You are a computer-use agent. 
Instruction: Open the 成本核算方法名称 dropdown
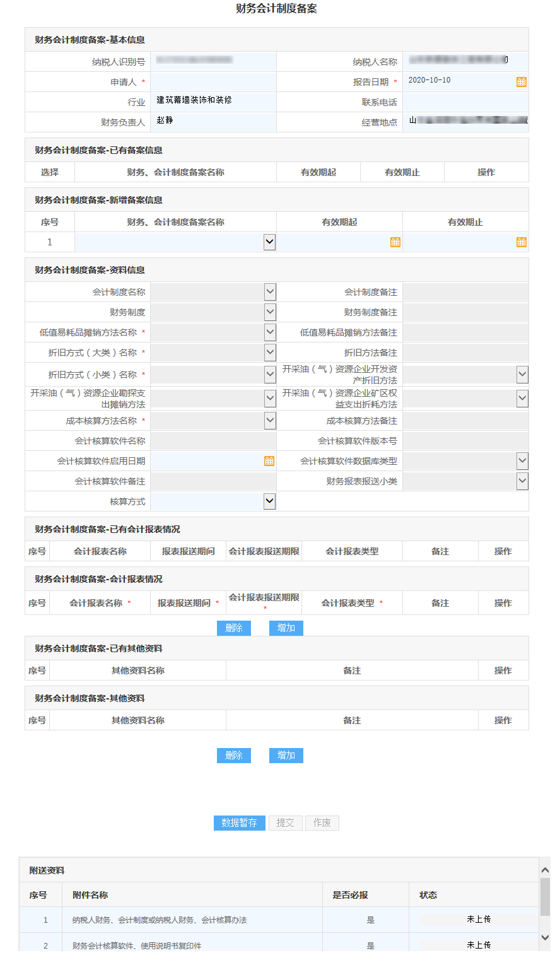click(x=270, y=420)
